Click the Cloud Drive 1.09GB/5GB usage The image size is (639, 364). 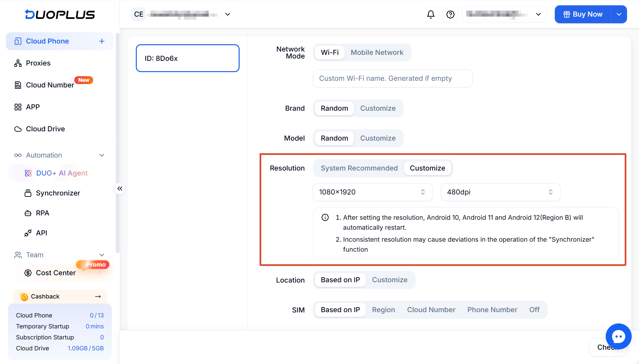click(x=86, y=348)
